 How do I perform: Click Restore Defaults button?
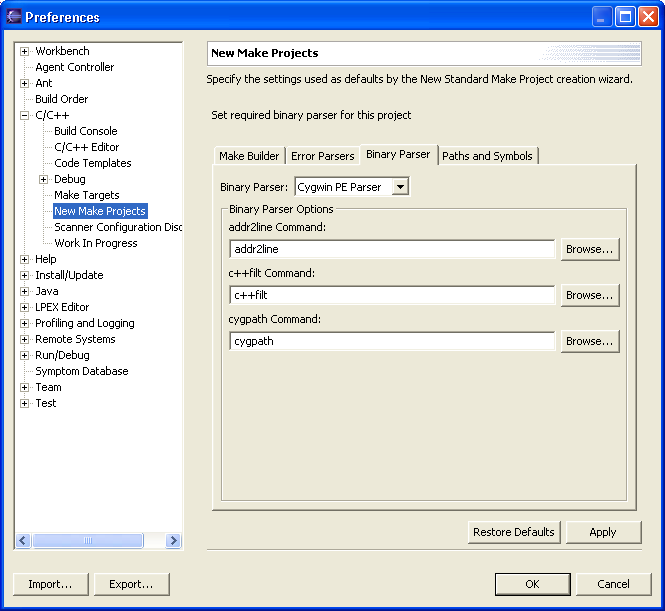514,532
